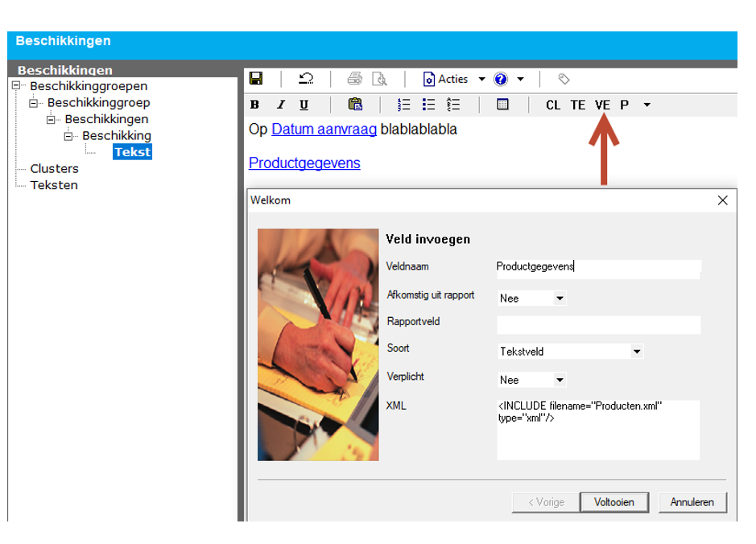Open the Verplicht dropdown
This screenshot has height=544, width=756.
tap(560, 380)
